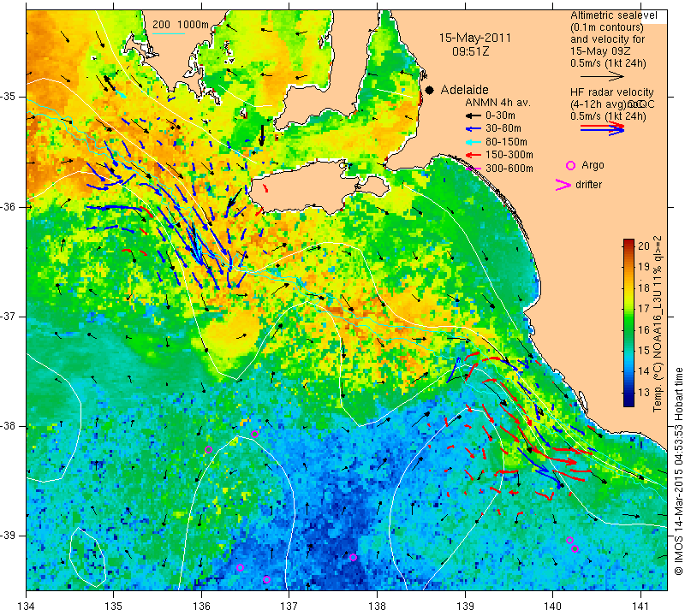Click the '0-30m' depth label

pos(500,115)
